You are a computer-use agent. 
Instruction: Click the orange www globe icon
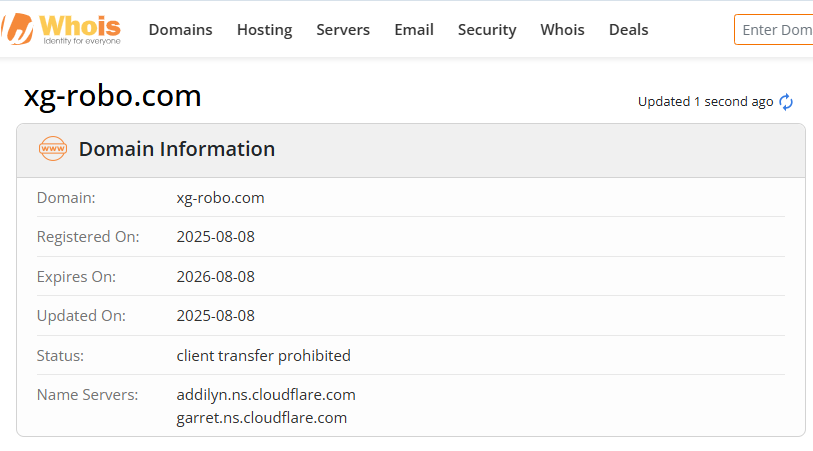[53, 150]
